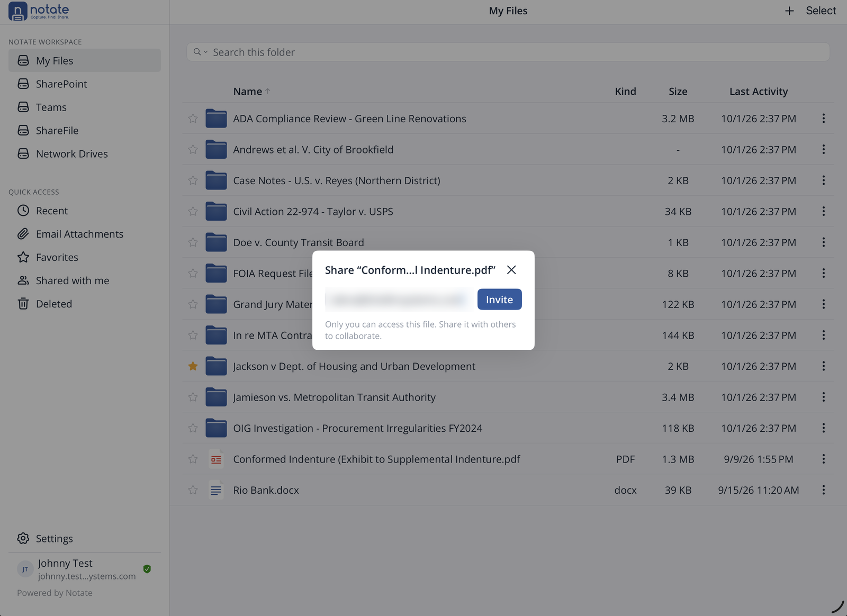Star the Rio Bank.docx file

tap(193, 490)
